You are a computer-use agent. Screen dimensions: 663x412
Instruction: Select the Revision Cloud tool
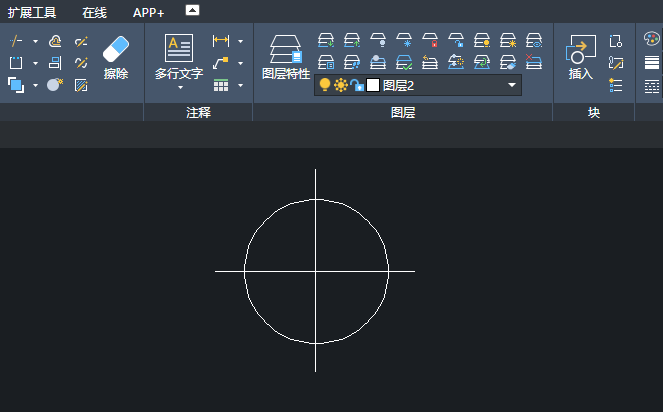tap(55, 41)
